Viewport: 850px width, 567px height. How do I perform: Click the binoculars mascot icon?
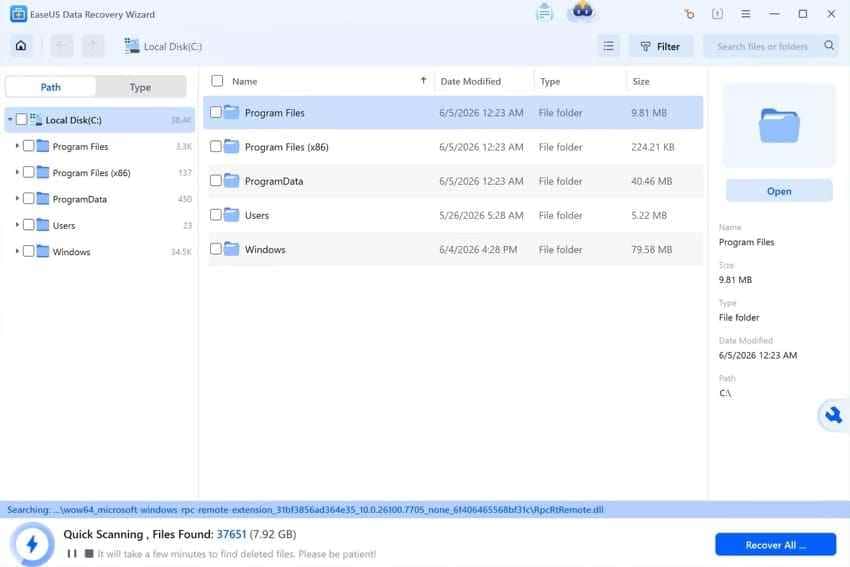tap(583, 10)
